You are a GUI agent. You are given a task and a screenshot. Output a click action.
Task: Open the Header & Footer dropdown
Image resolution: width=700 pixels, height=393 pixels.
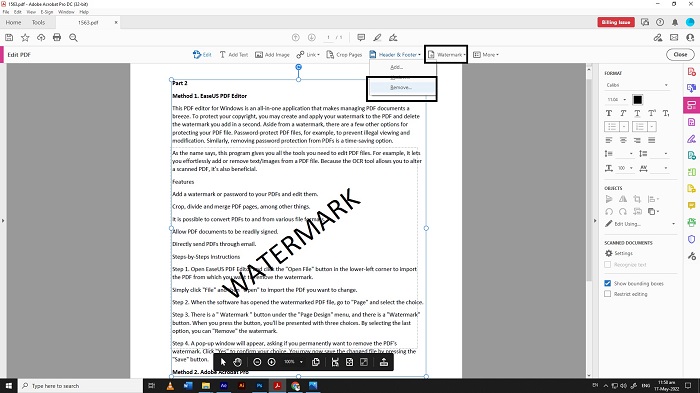tap(395, 54)
